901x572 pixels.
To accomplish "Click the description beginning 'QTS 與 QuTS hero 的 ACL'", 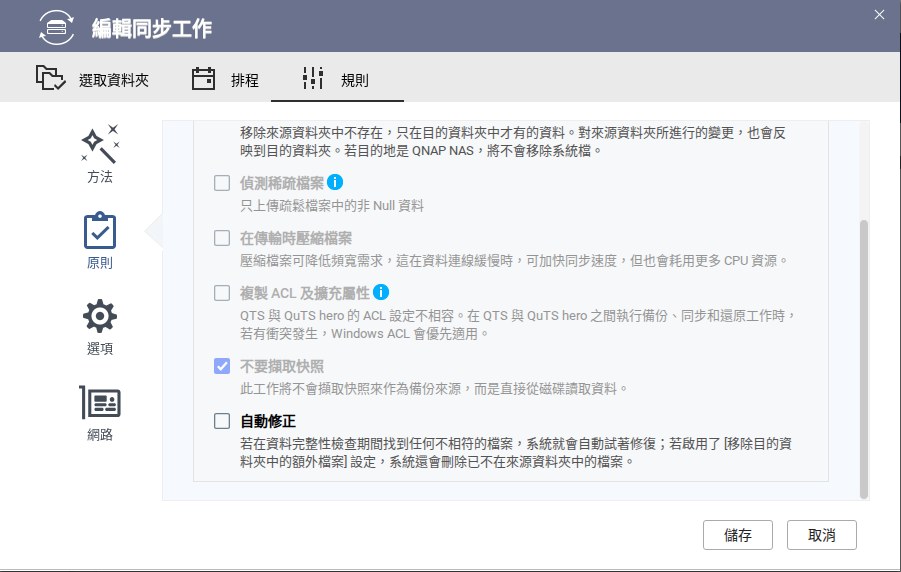I will [518, 324].
